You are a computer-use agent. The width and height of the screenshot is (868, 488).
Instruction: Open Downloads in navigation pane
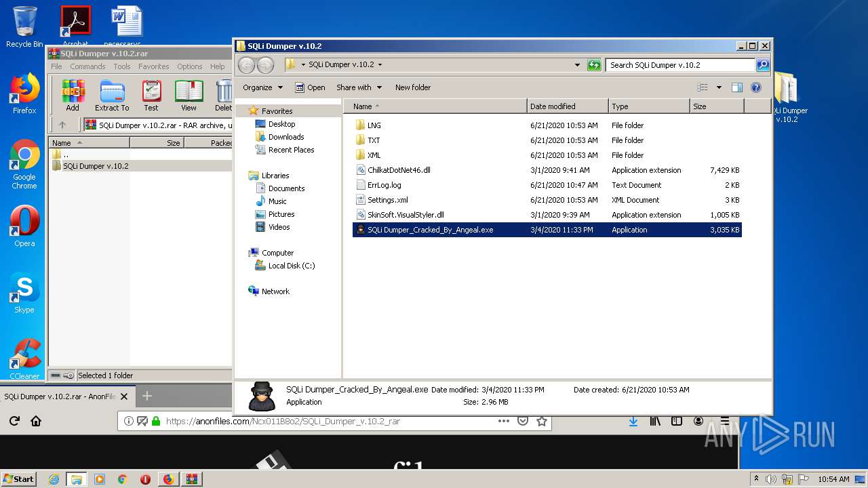pos(286,137)
